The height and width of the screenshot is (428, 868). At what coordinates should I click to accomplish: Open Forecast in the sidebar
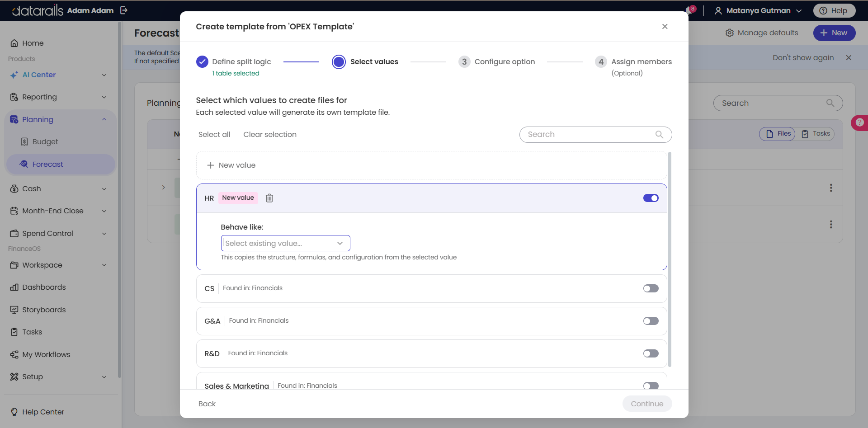tap(60, 165)
